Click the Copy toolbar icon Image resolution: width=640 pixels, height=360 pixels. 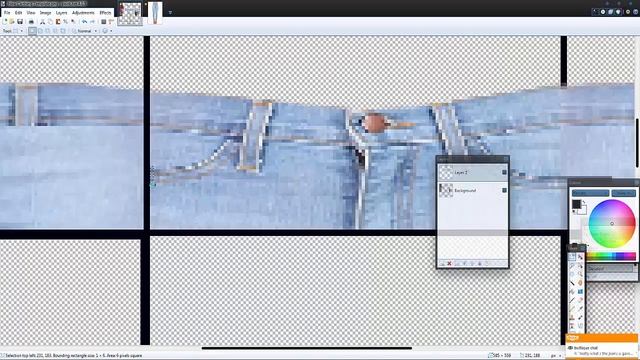tap(50, 22)
